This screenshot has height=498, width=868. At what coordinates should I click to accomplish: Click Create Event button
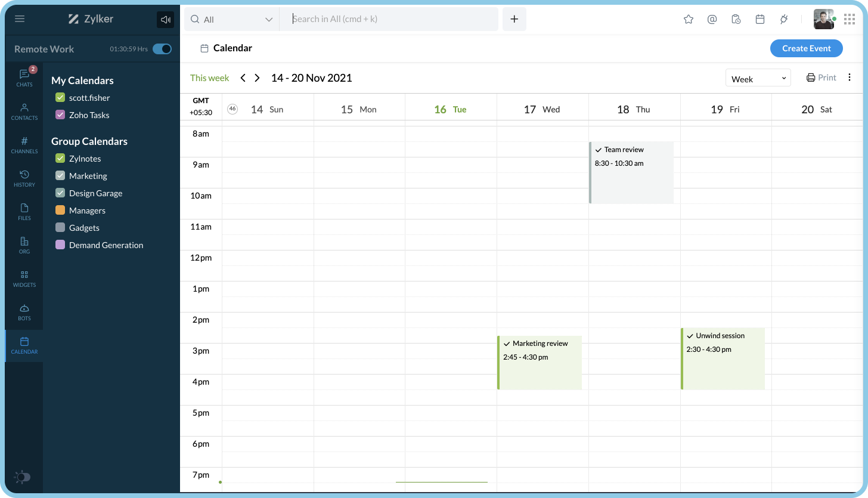pos(807,48)
